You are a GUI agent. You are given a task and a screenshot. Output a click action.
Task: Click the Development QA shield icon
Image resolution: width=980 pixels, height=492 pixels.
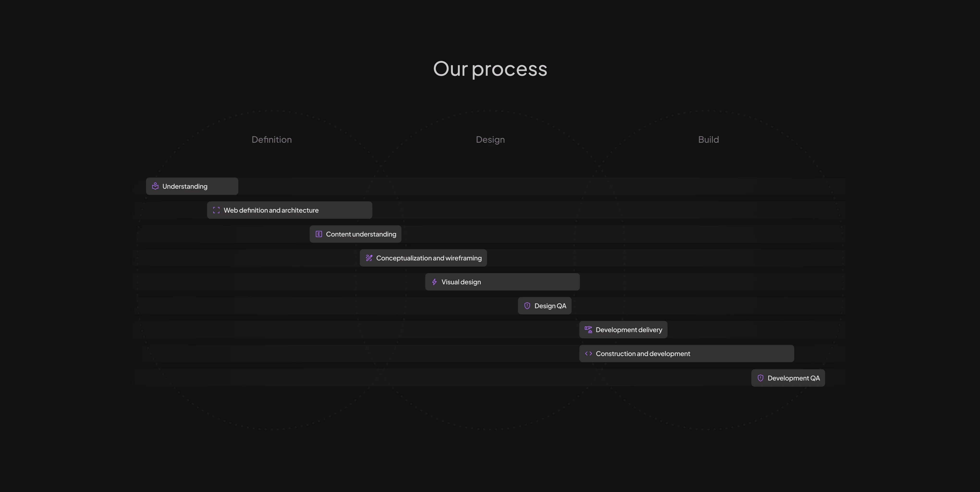(x=760, y=377)
